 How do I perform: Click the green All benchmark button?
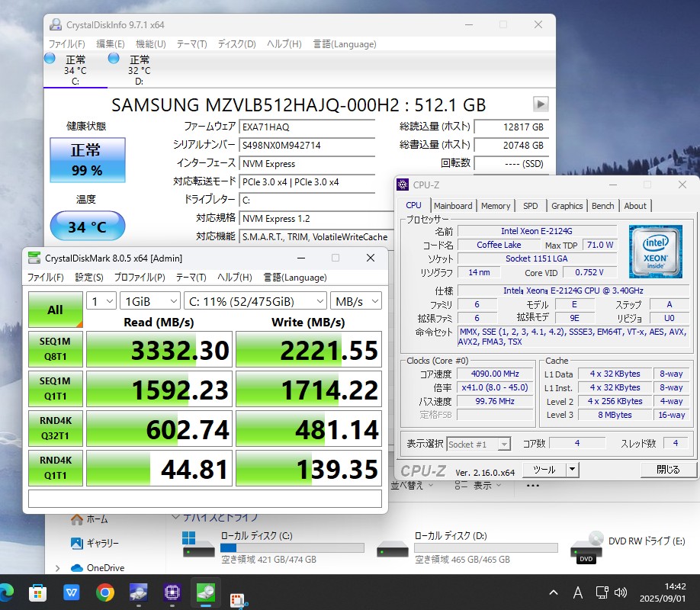click(56, 310)
